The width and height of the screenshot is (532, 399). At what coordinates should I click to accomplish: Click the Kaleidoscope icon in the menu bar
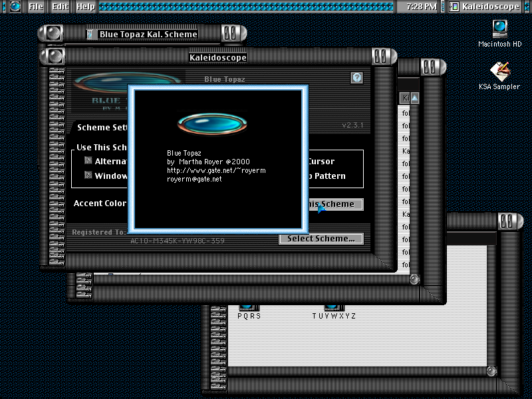[454, 7]
